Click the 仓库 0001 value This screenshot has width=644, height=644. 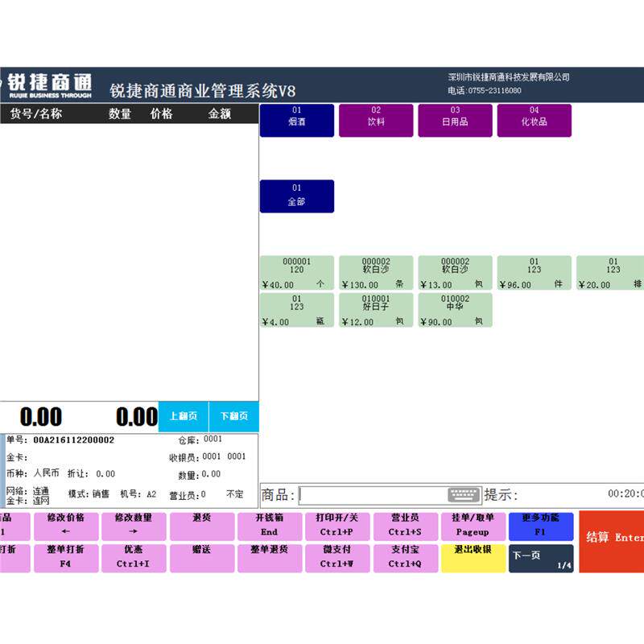(x=213, y=439)
